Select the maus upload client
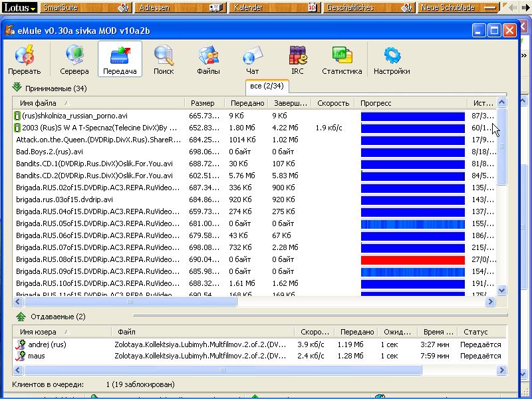This screenshot has width=532, height=399. (x=259, y=356)
